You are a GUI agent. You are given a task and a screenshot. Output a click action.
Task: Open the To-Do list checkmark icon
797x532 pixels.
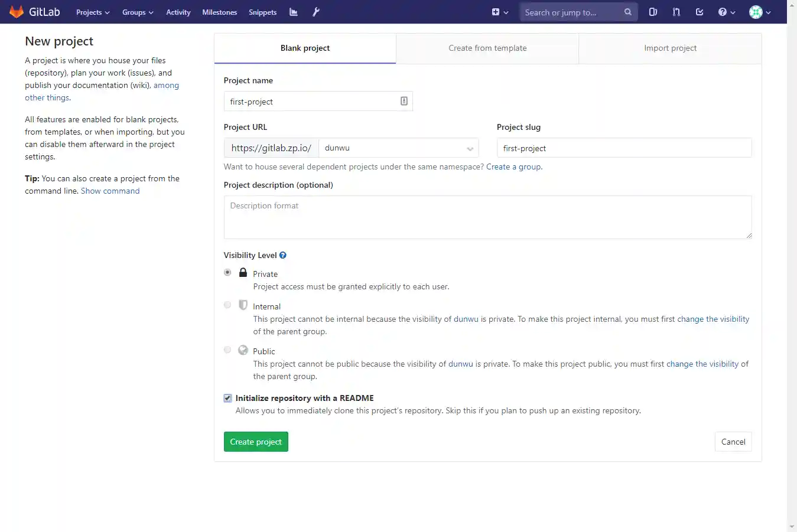click(700, 12)
